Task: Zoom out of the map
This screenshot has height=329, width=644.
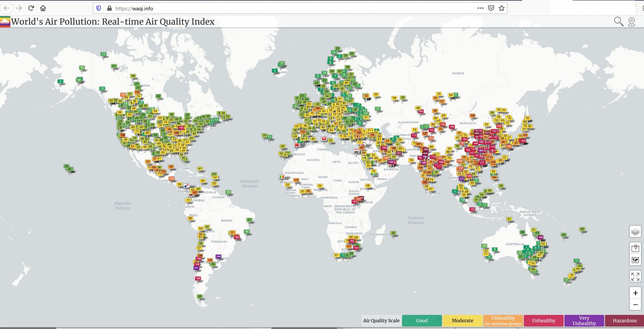Action: click(635, 305)
